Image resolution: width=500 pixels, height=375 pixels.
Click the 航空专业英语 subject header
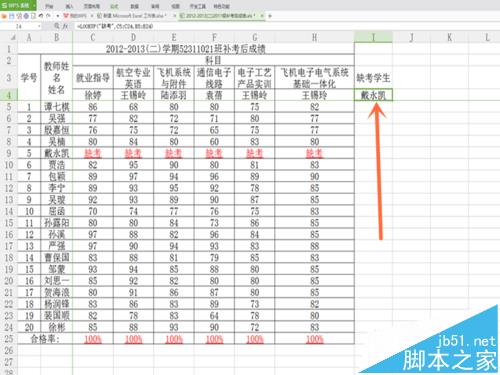click(133, 78)
